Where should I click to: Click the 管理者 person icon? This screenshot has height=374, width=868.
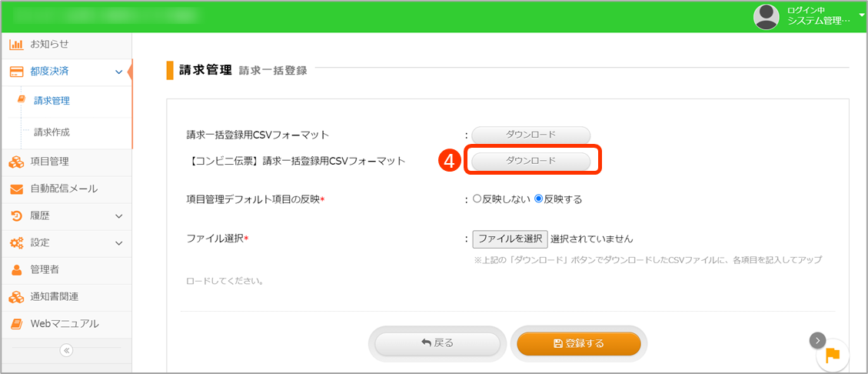16,270
